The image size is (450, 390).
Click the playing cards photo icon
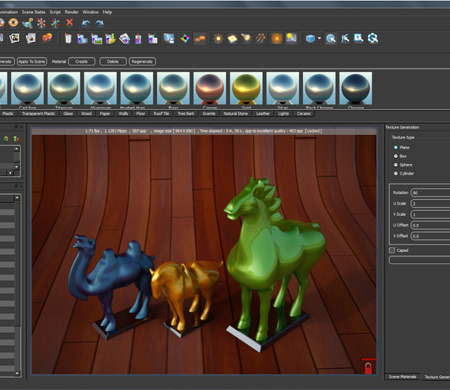tap(14, 38)
